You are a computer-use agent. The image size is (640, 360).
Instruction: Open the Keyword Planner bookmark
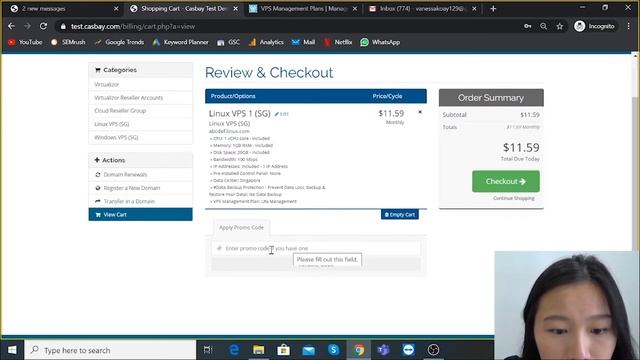[180, 42]
